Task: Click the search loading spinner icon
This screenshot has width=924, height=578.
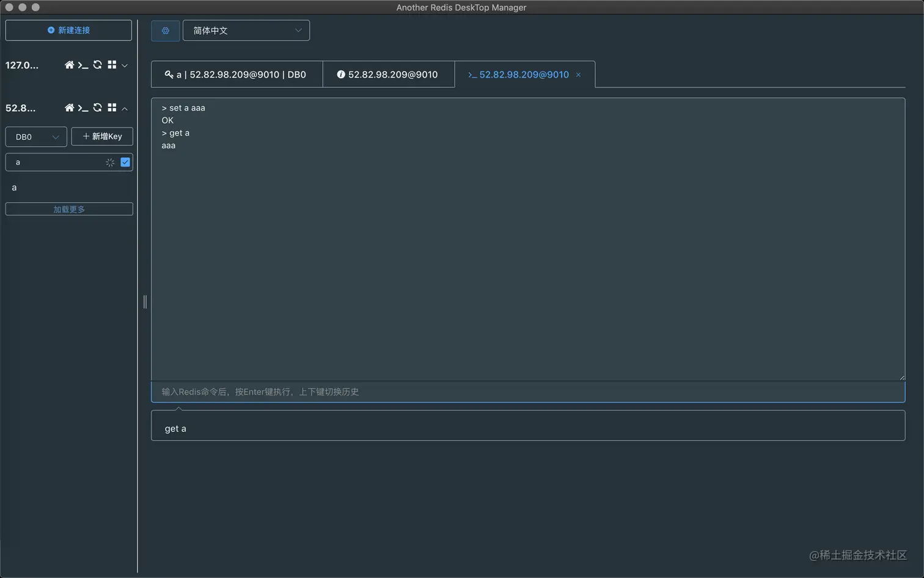Action: click(x=110, y=163)
